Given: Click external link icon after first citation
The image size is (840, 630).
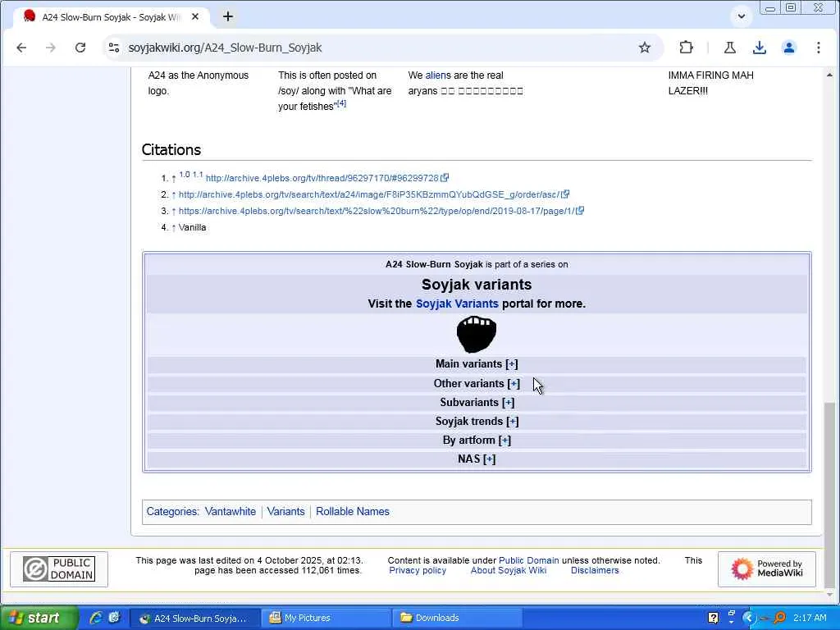Looking at the screenshot, I should point(445,178).
